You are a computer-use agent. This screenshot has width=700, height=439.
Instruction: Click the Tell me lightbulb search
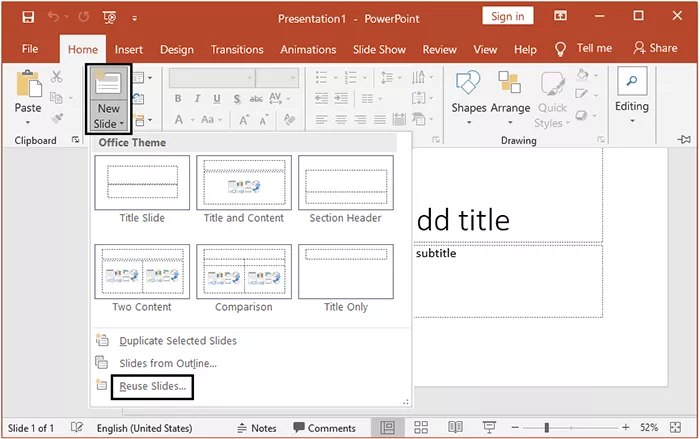click(x=583, y=48)
